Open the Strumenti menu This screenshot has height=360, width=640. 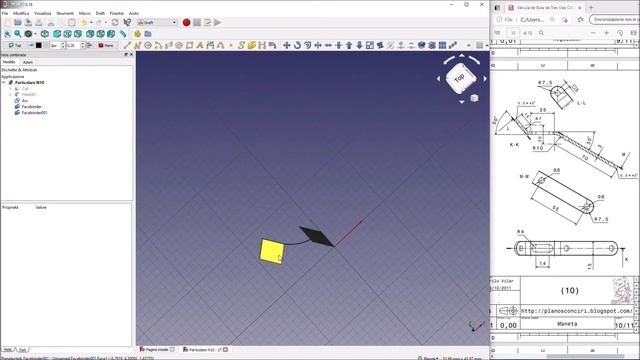tap(65, 13)
